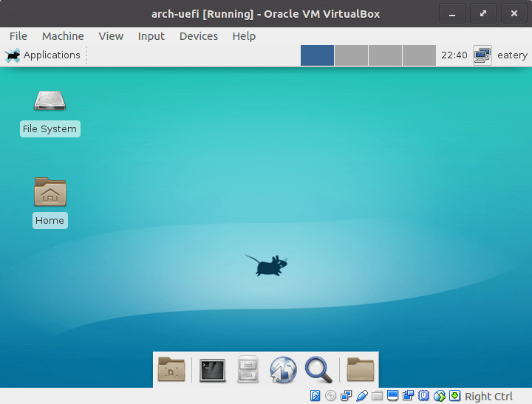The width and height of the screenshot is (532, 404).
Task: Open the Terminal emulator in the dock
Action: (212, 369)
